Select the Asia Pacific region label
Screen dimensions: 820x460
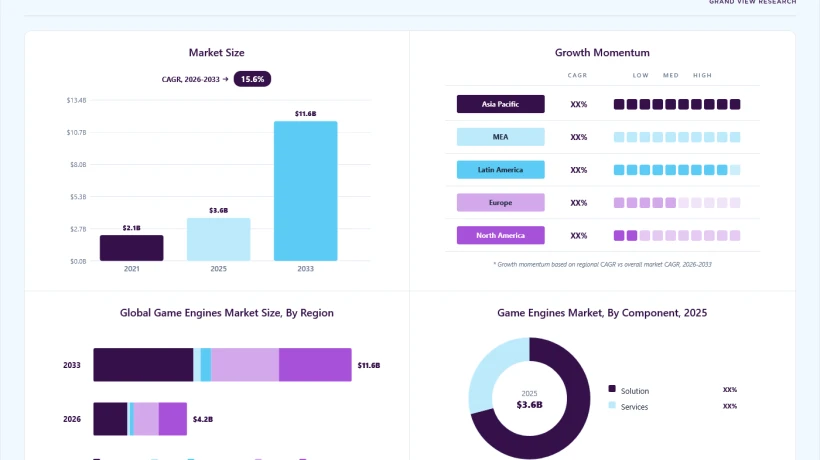(x=500, y=104)
